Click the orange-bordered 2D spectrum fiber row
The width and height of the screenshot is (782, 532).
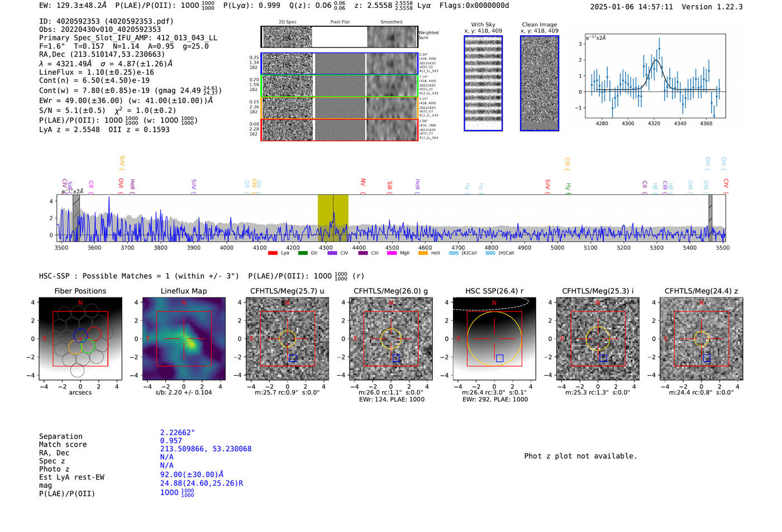click(x=339, y=108)
